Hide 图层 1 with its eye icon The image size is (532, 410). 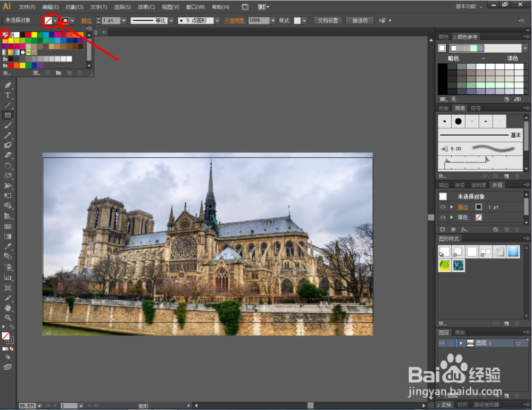point(442,343)
